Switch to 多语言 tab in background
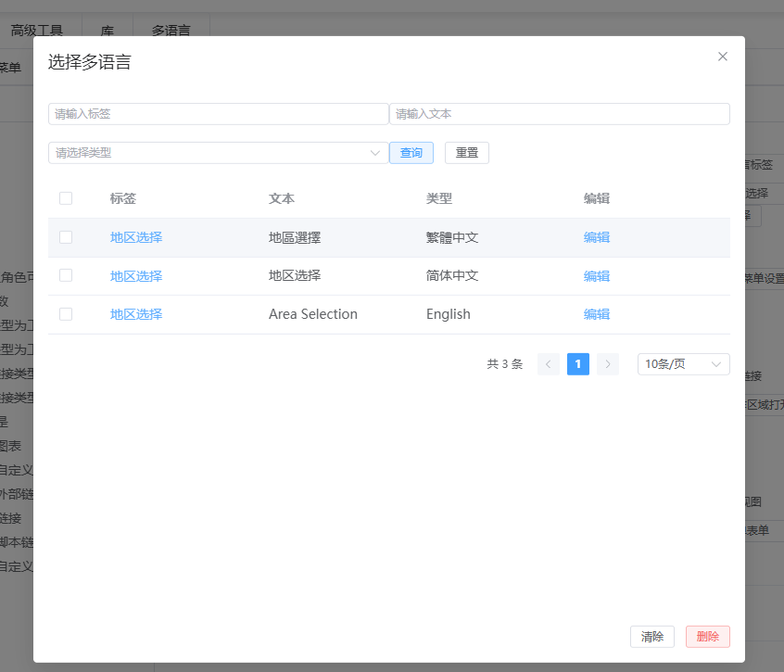Viewport: 784px width, 672px height. point(171,30)
